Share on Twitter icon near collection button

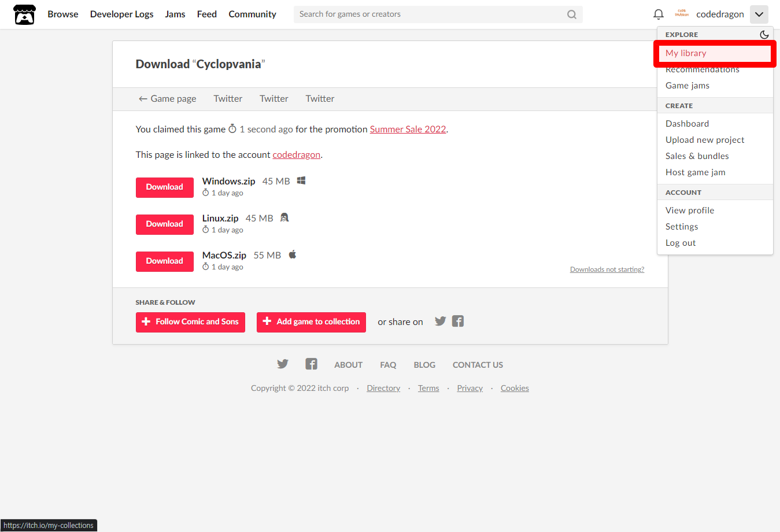(441, 321)
